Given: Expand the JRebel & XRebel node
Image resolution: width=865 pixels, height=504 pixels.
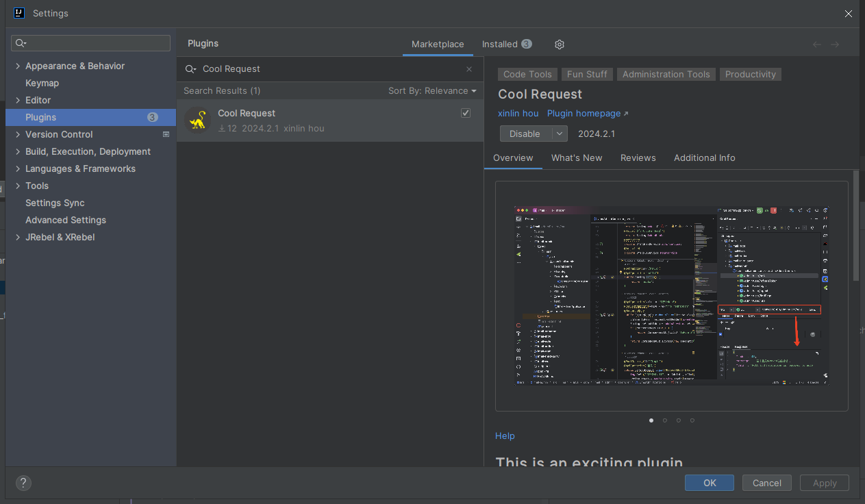Looking at the screenshot, I should pos(18,238).
